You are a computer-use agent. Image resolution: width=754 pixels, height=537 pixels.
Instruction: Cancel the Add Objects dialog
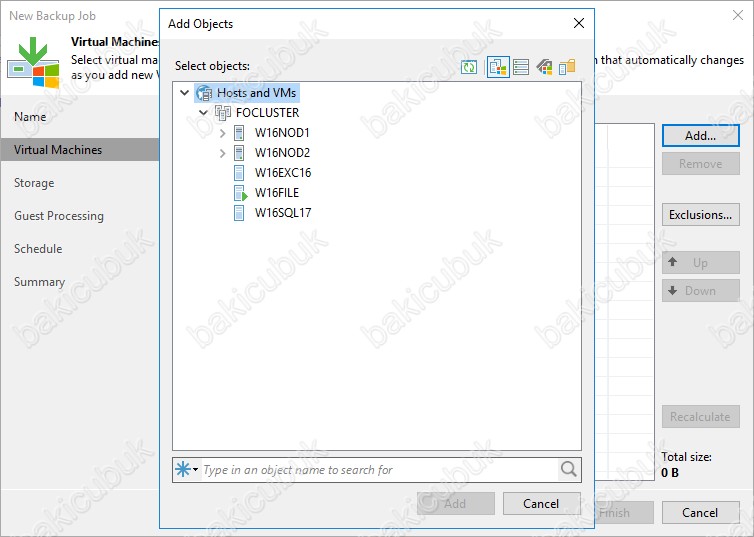pos(541,503)
